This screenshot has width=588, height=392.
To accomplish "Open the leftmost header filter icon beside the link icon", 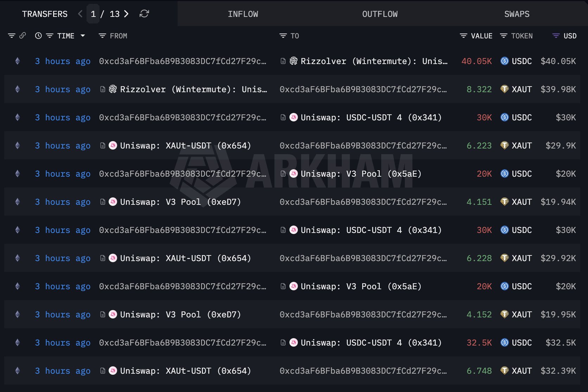I will coord(12,36).
